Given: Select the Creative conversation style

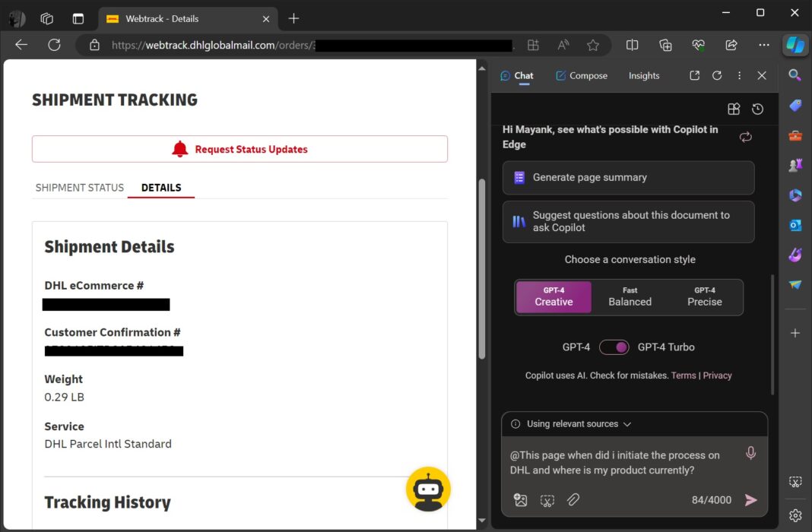Looking at the screenshot, I should [553, 297].
